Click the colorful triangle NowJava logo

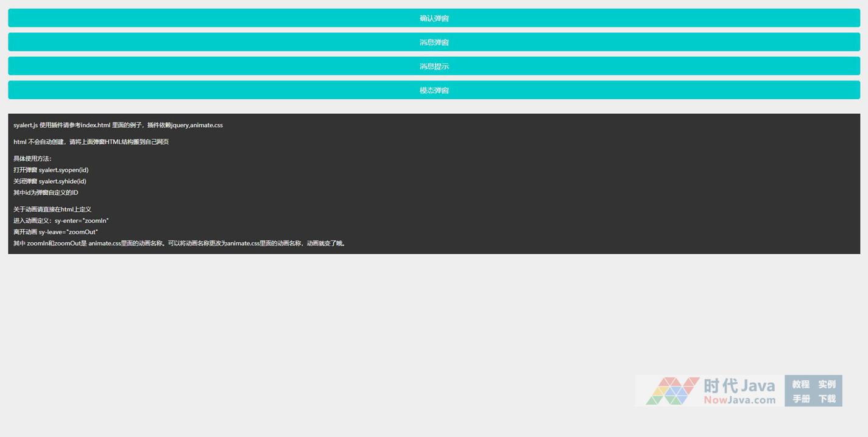pos(672,391)
